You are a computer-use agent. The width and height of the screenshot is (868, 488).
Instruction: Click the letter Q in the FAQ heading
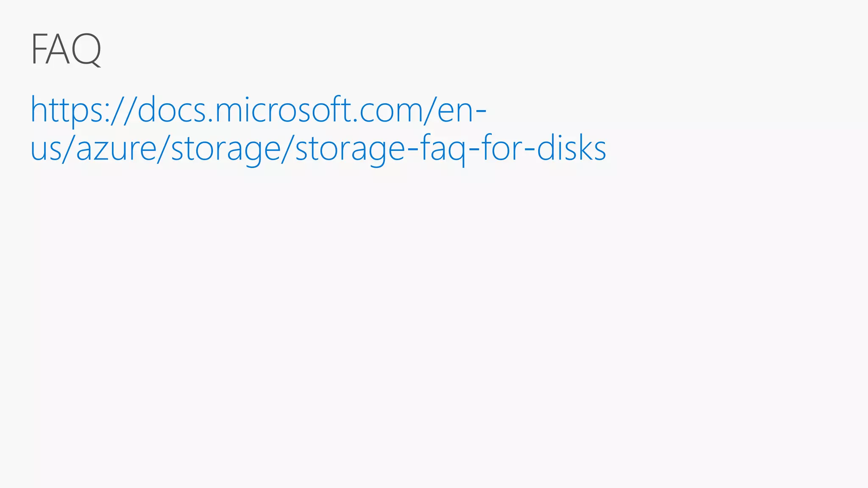pyautogui.click(x=87, y=49)
